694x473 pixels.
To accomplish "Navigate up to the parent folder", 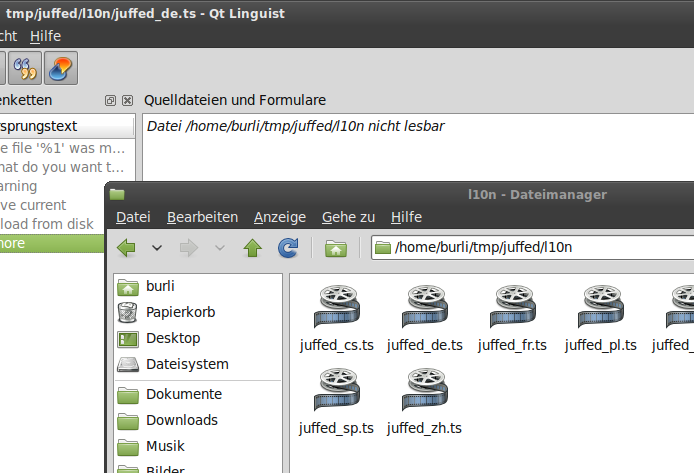I will pos(252,247).
